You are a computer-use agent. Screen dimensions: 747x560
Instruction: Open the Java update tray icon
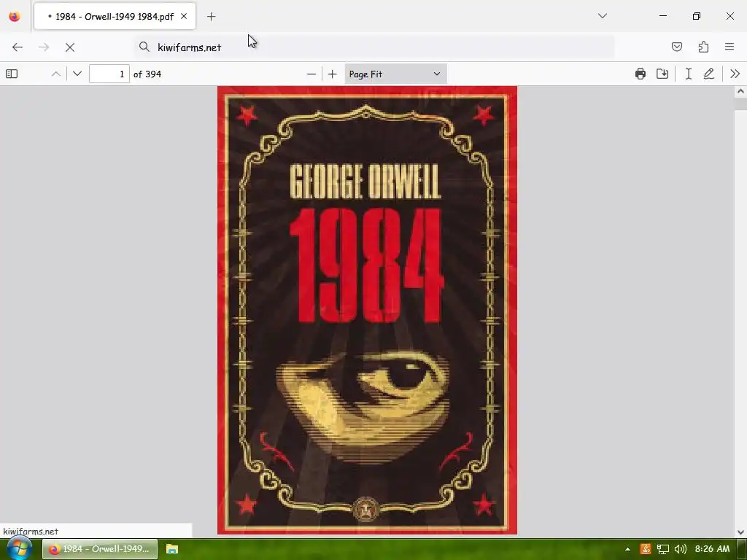coord(646,549)
